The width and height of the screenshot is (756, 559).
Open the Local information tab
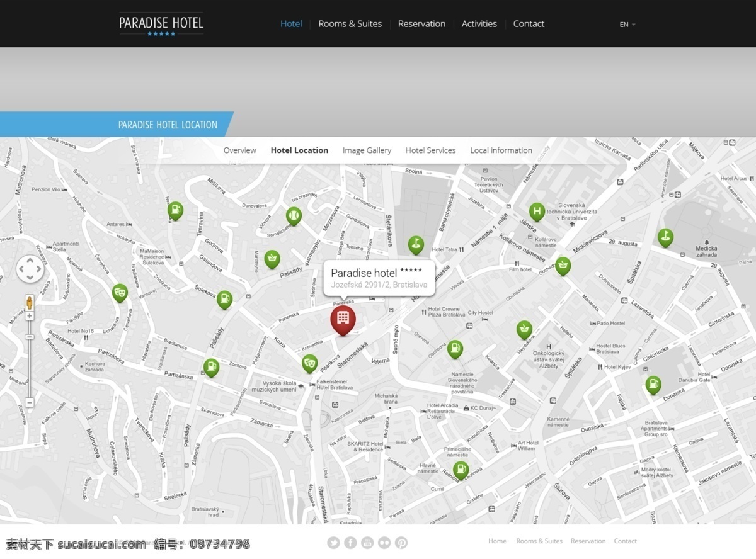pyautogui.click(x=501, y=150)
